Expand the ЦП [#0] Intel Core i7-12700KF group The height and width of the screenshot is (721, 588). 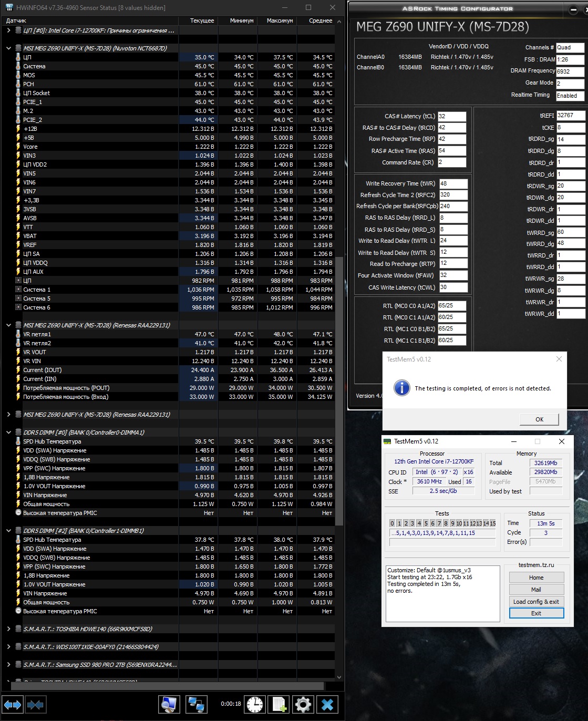pos(8,30)
